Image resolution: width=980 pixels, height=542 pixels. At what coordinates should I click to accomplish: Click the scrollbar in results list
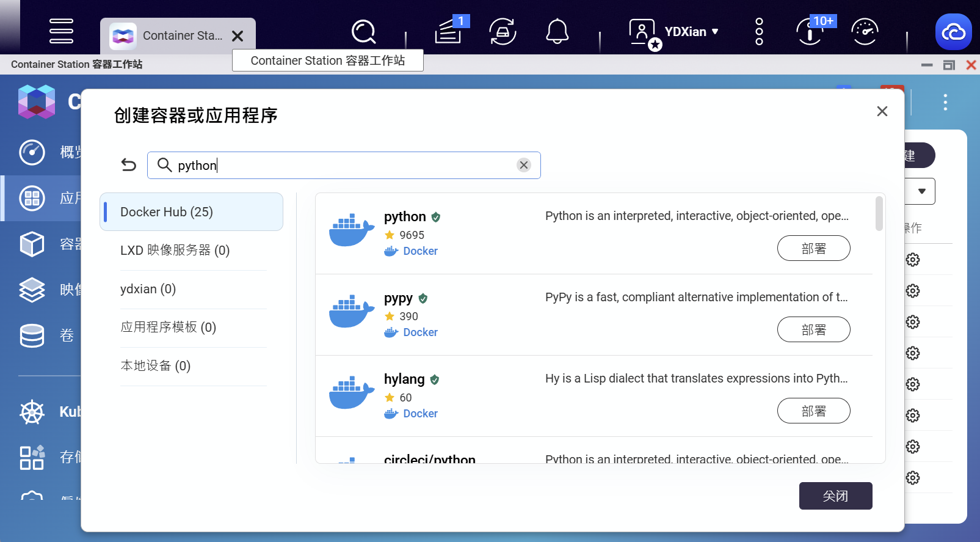click(879, 213)
